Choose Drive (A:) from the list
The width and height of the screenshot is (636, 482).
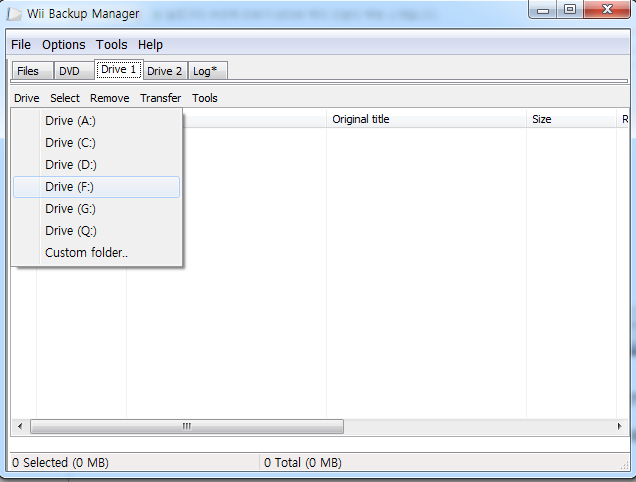pyautogui.click(x=97, y=120)
